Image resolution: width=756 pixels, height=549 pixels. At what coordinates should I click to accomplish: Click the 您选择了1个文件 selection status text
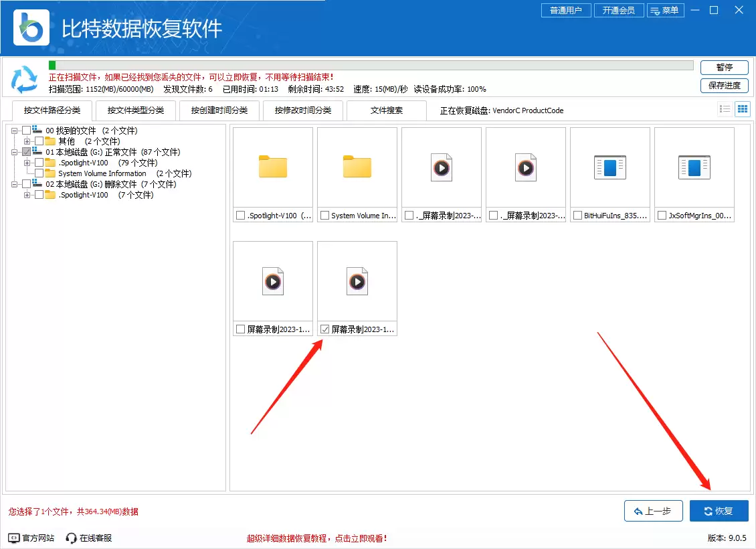click(74, 512)
